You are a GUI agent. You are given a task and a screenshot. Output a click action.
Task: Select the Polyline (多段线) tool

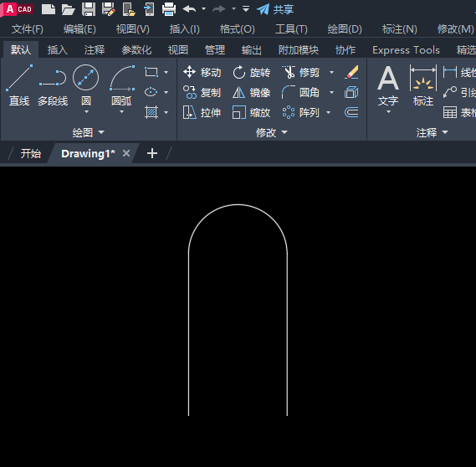(53, 85)
